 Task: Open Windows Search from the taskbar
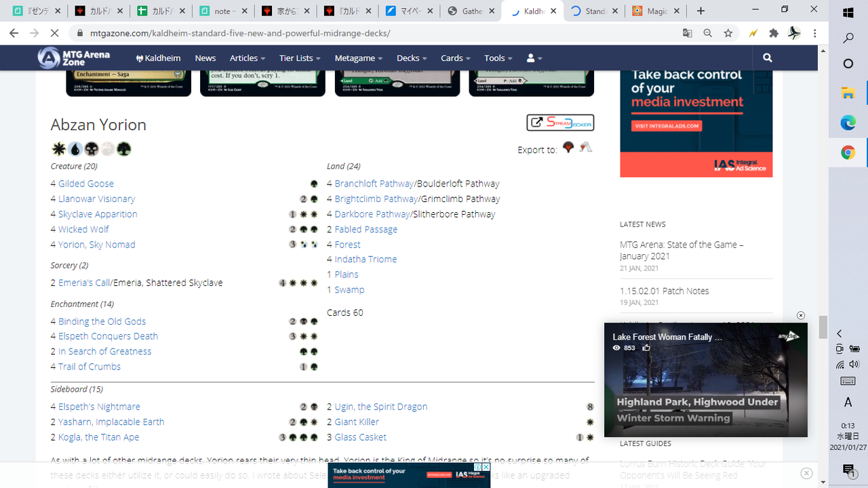pos(848,39)
